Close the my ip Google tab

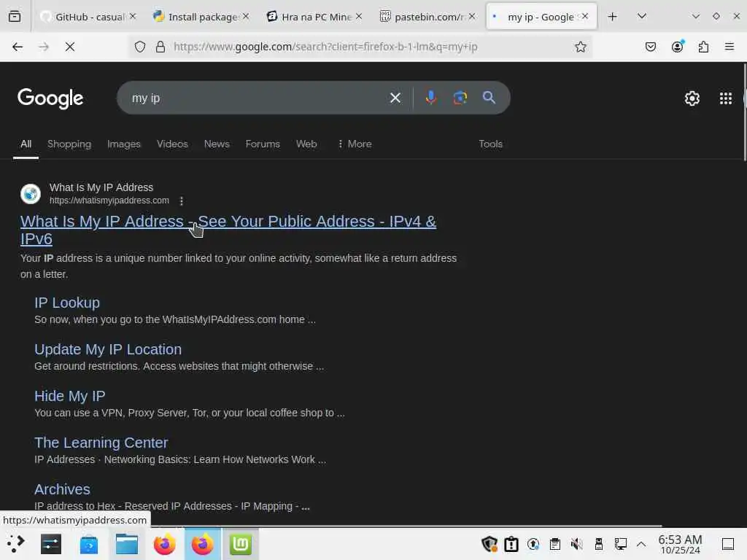tap(586, 16)
